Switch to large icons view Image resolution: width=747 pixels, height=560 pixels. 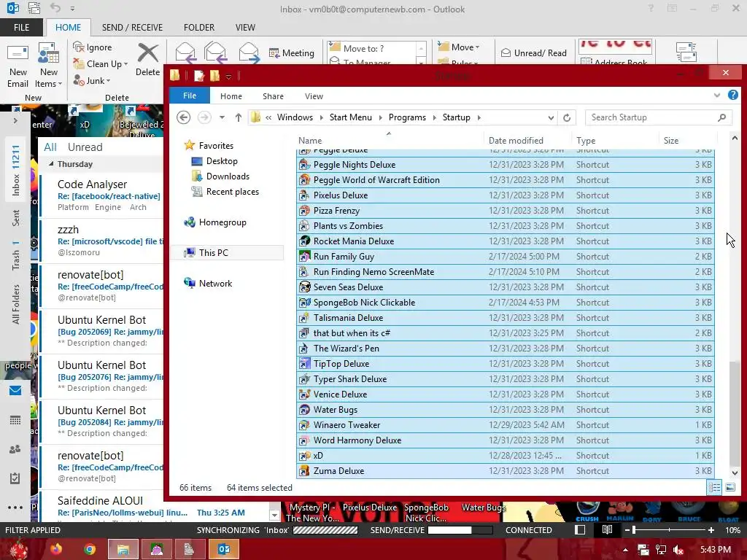[x=729, y=487]
